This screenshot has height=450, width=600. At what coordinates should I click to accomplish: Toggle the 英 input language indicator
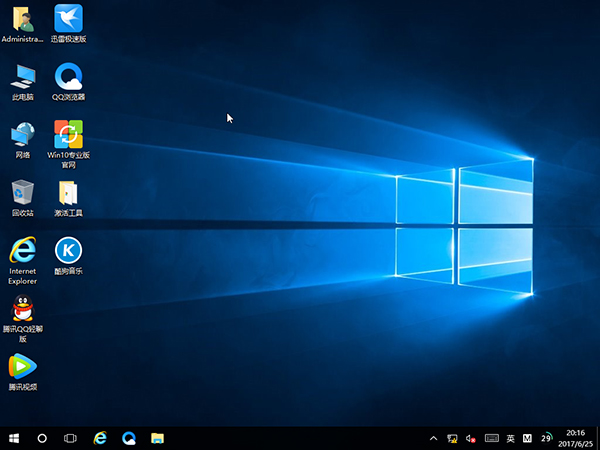pyautogui.click(x=510, y=438)
